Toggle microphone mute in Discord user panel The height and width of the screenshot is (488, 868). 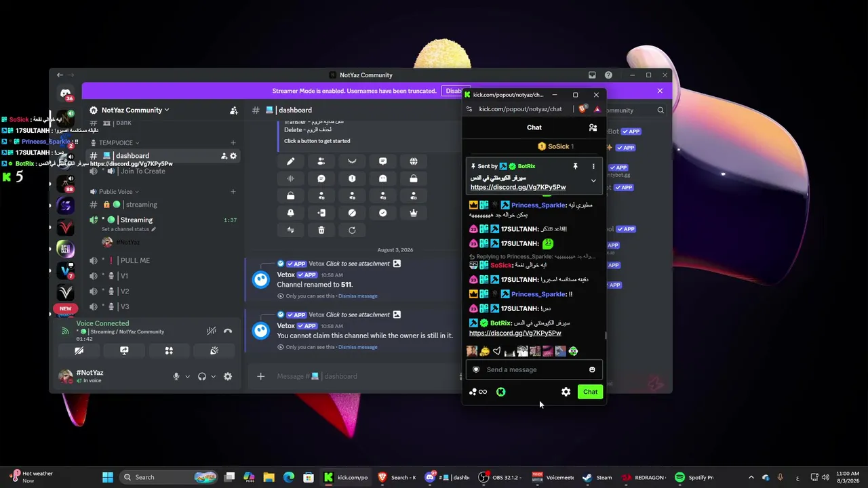point(176,376)
